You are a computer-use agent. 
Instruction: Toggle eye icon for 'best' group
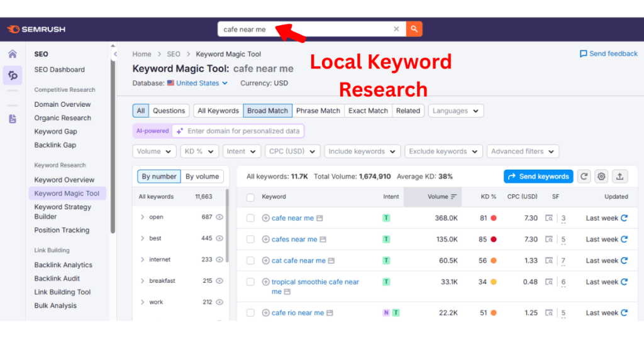coord(219,238)
